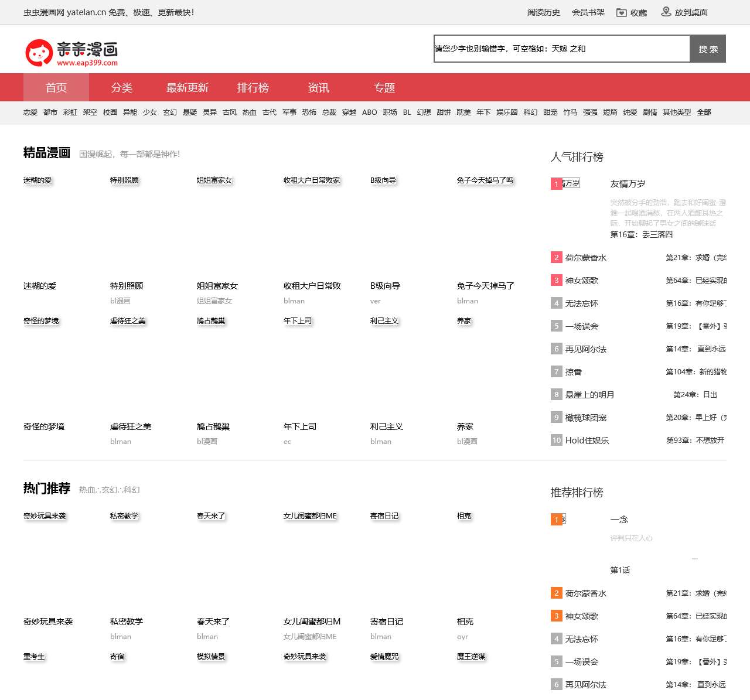
Task: Switch to the 分类 navigation tab
Action: [x=122, y=87]
